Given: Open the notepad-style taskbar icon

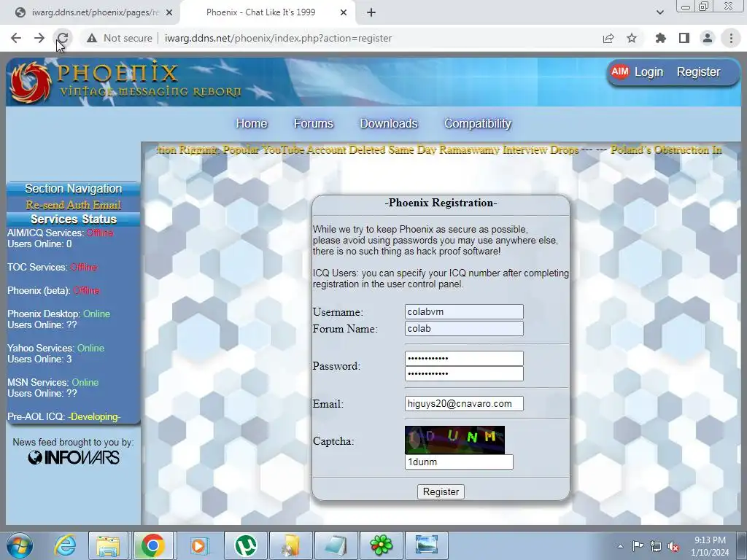Looking at the screenshot, I should tap(336, 545).
